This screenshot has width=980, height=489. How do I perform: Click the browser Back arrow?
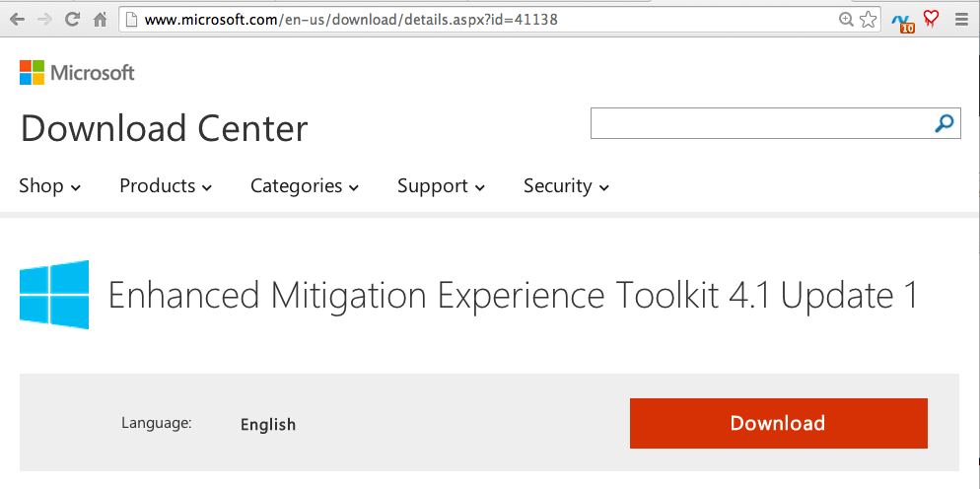pyautogui.click(x=17, y=19)
